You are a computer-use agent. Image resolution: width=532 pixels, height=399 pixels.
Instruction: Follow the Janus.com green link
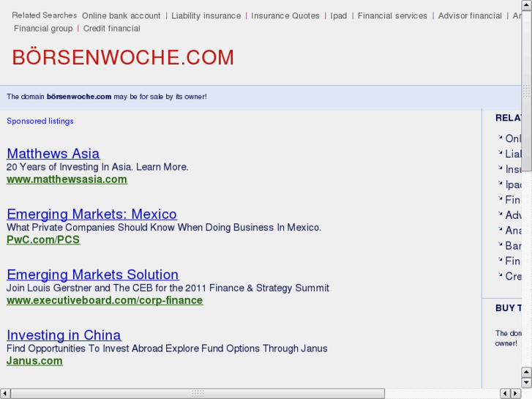(x=34, y=361)
